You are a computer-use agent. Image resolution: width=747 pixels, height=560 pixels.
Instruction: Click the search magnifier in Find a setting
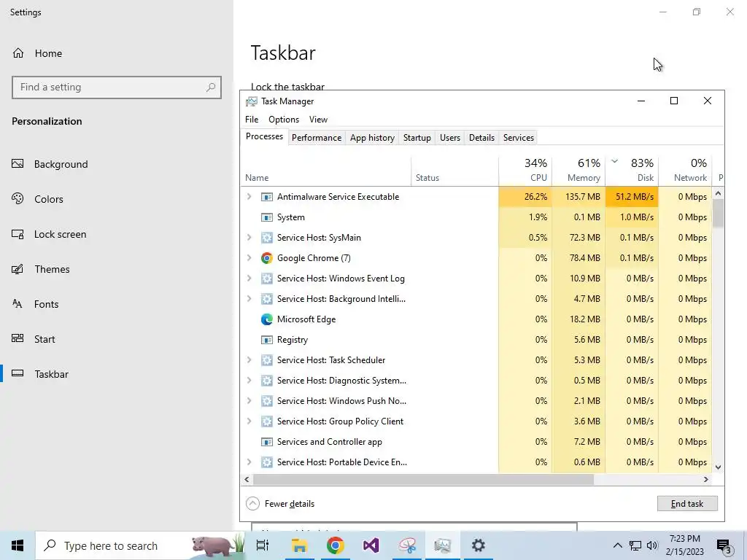[211, 87]
